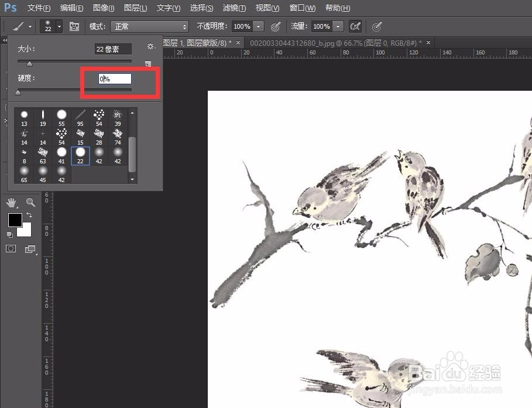The width and height of the screenshot is (532, 408).
Task: Choose brush preset numbered 95
Action: [80, 118]
